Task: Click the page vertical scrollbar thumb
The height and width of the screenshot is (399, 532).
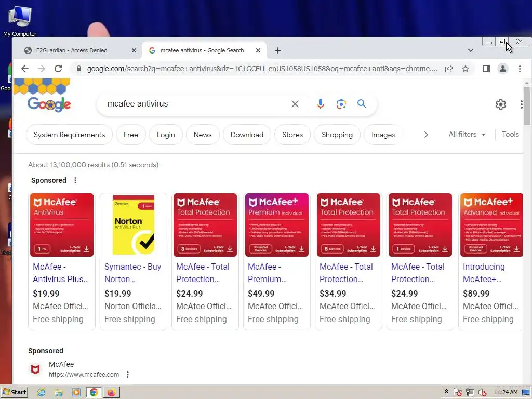Action: point(527,106)
